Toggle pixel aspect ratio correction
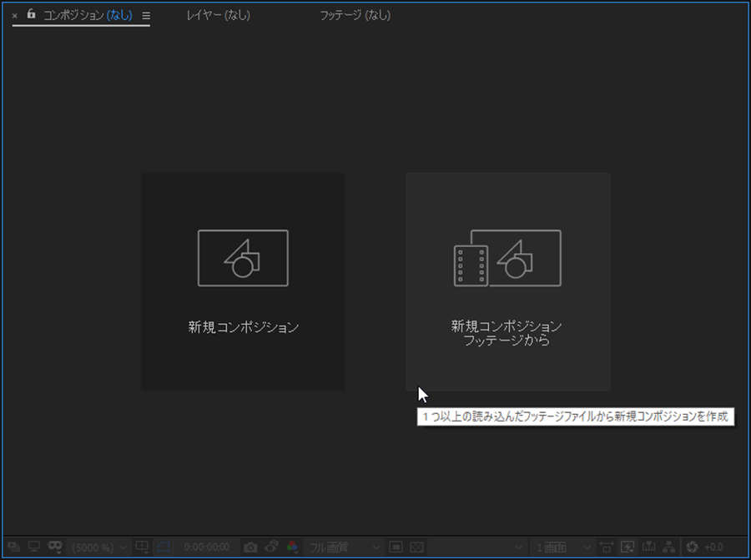Image resolution: width=751 pixels, height=560 pixels. (x=607, y=547)
